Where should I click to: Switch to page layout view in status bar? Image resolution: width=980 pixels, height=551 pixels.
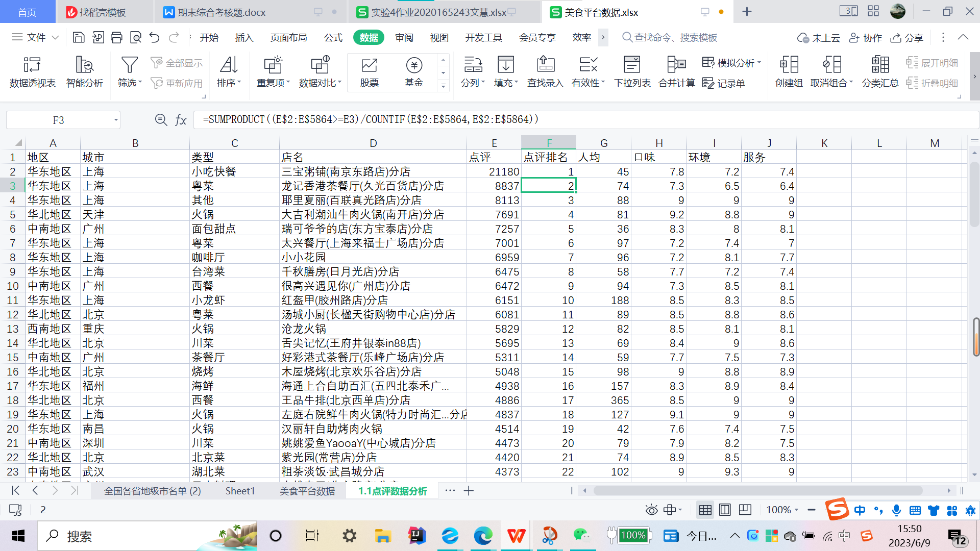725,510
